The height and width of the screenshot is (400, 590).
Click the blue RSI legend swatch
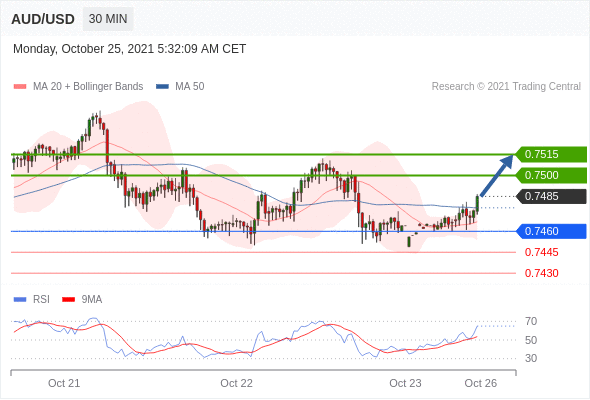pyautogui.click(x=20, y=300)
